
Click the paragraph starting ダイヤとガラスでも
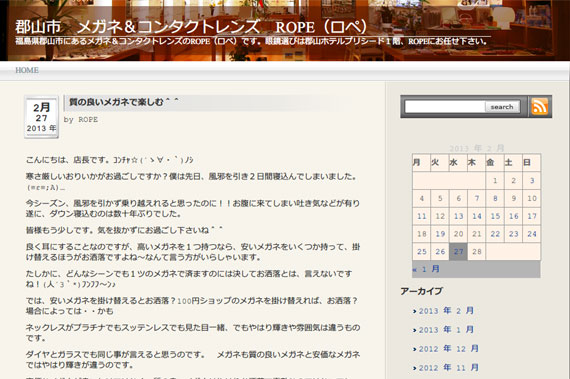click(x=193, y=359)
